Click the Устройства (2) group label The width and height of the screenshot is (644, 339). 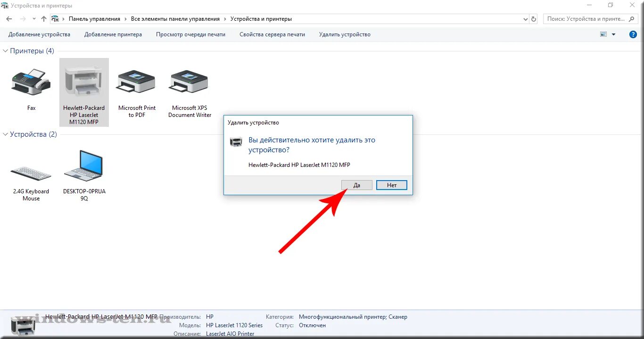(33, 134)
